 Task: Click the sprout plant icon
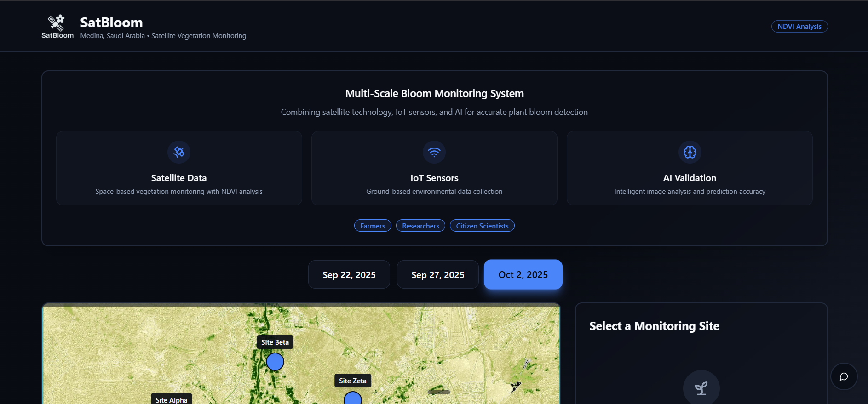point(701,388)
